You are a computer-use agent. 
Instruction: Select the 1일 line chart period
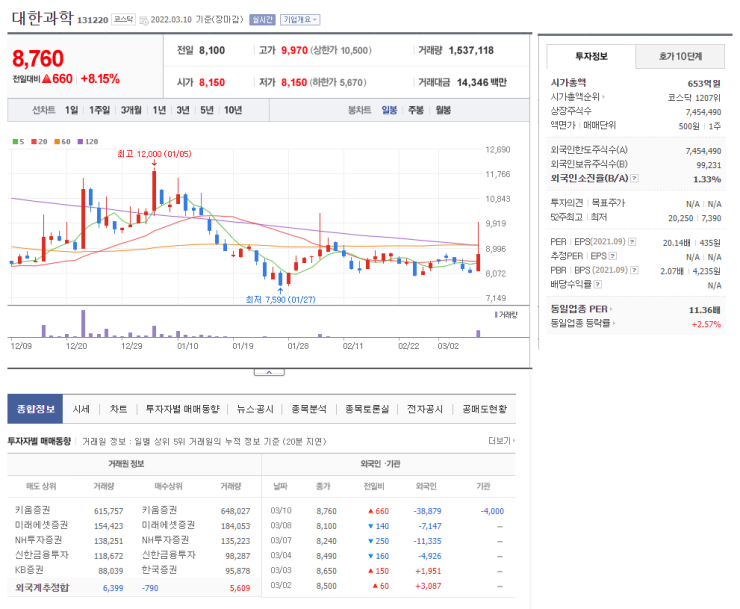pos(72,110)
